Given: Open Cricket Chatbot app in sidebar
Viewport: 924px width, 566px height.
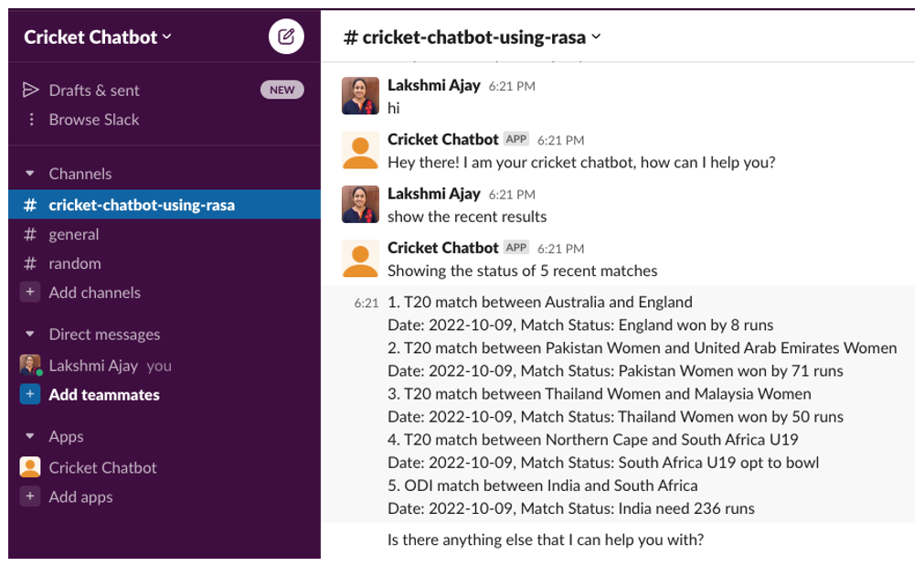Looking at the screenshot, I should click(x=102, y=467).
